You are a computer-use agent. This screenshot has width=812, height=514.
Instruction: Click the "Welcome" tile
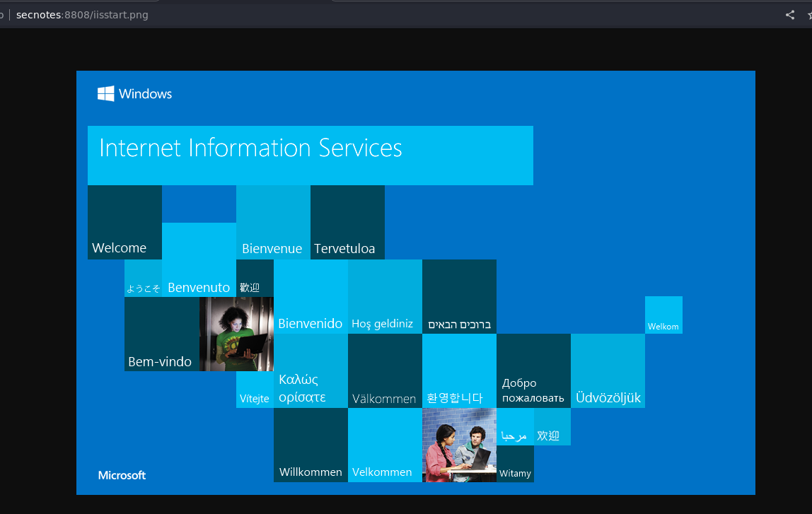click(124, 222)
